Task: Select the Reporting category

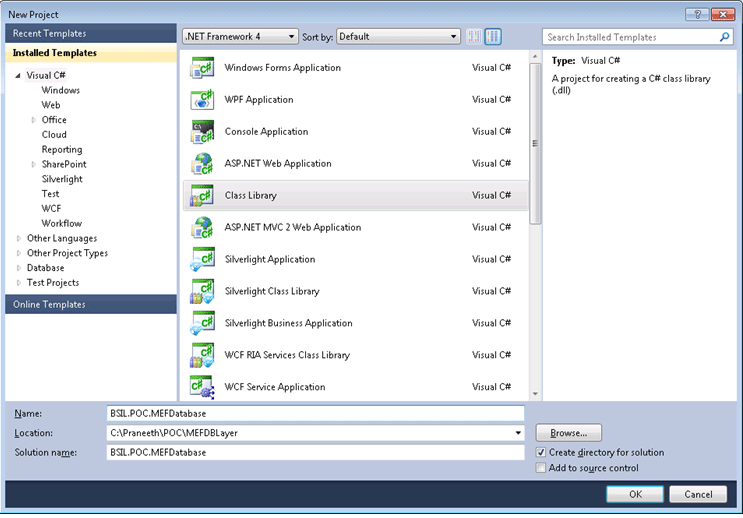Action: click(62, 149)
